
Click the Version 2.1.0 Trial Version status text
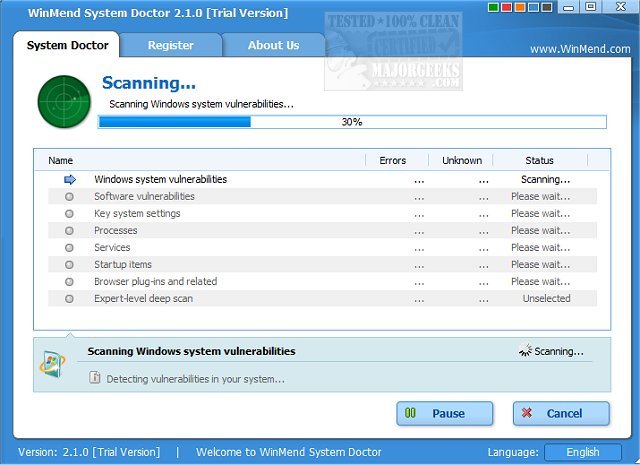pos(89,452)
